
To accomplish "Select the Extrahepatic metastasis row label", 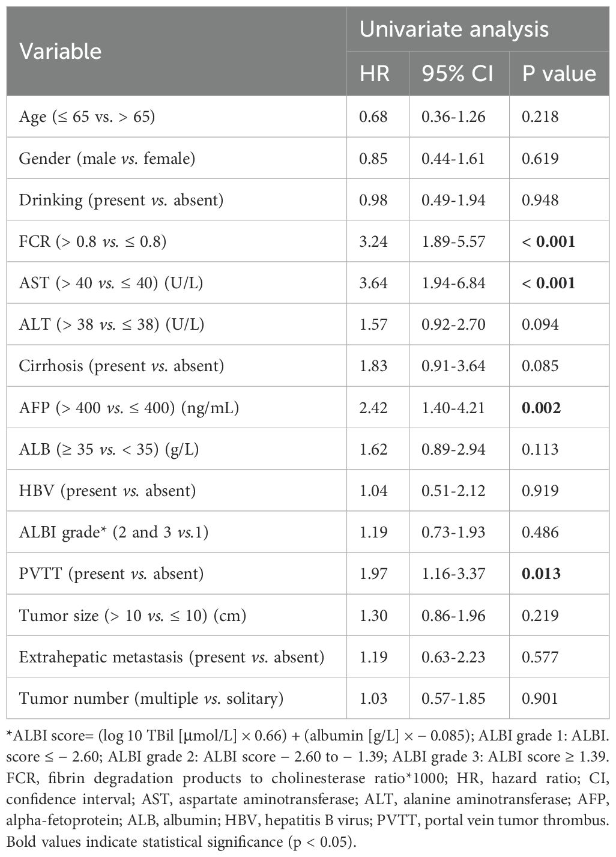I will tap(172, 657).
